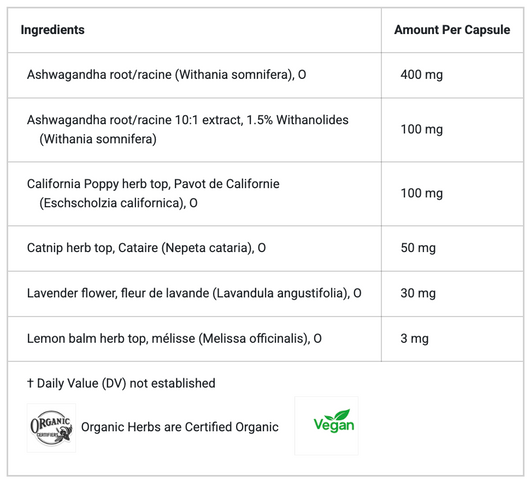Click the Ingredients column header

point(52,30)
